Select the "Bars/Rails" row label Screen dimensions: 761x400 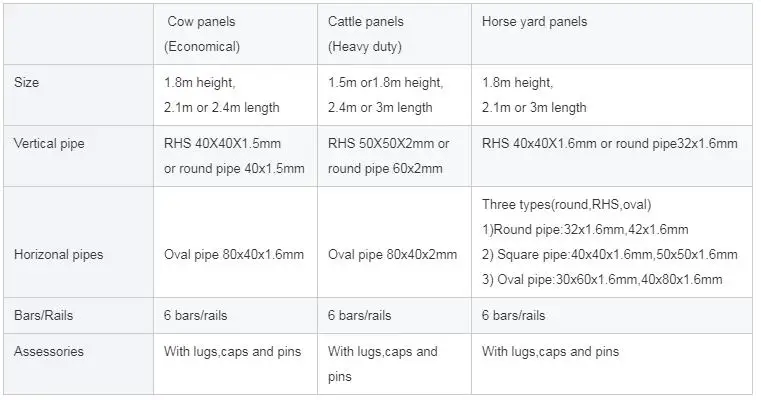46,315
